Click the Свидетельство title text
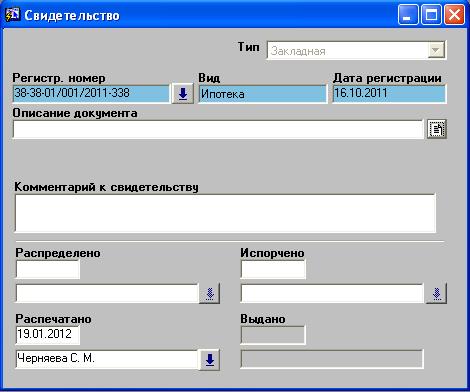This screenshot has height=392, width=470. pos(72,16)
